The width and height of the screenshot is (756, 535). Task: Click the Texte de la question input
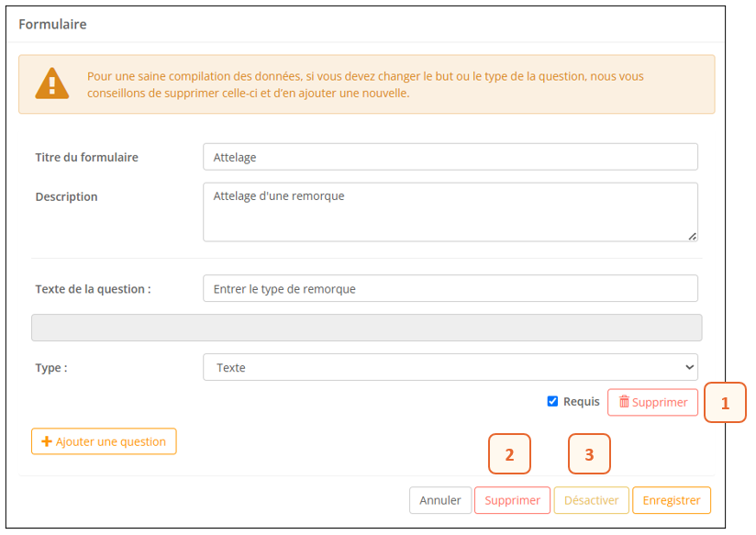click(x=450, y=288)
